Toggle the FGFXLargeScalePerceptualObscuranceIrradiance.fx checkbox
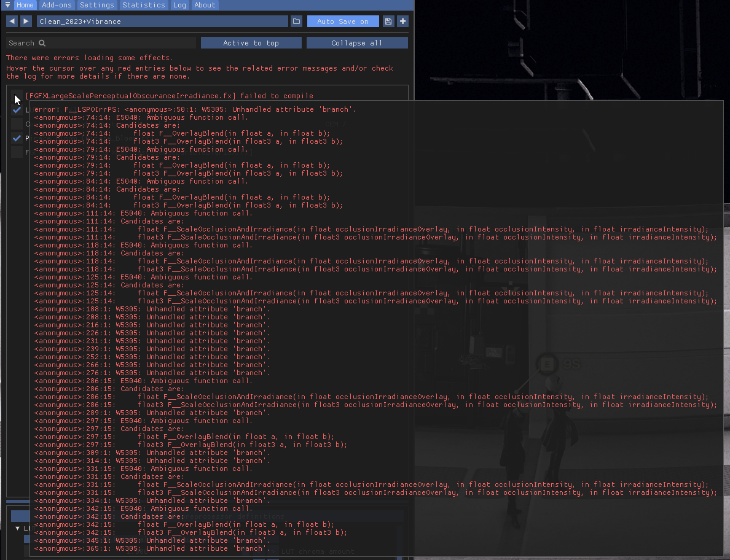This screenshot has width=730, height=560. 17,96
